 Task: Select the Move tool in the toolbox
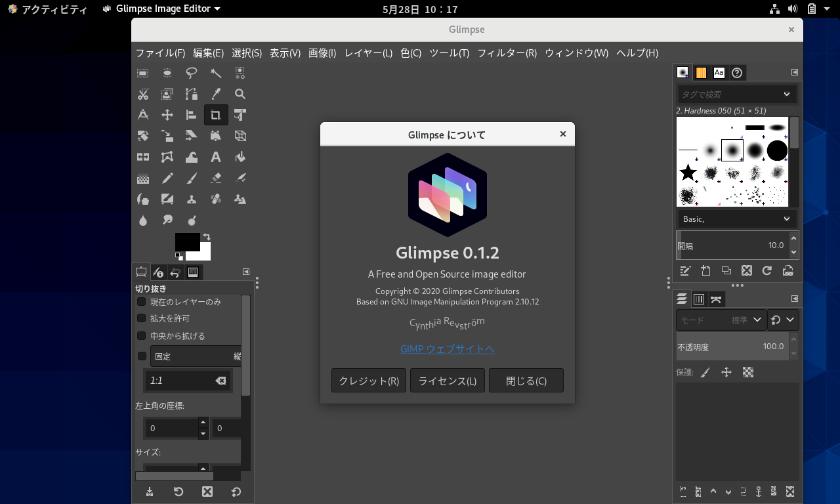pos(167,115)
